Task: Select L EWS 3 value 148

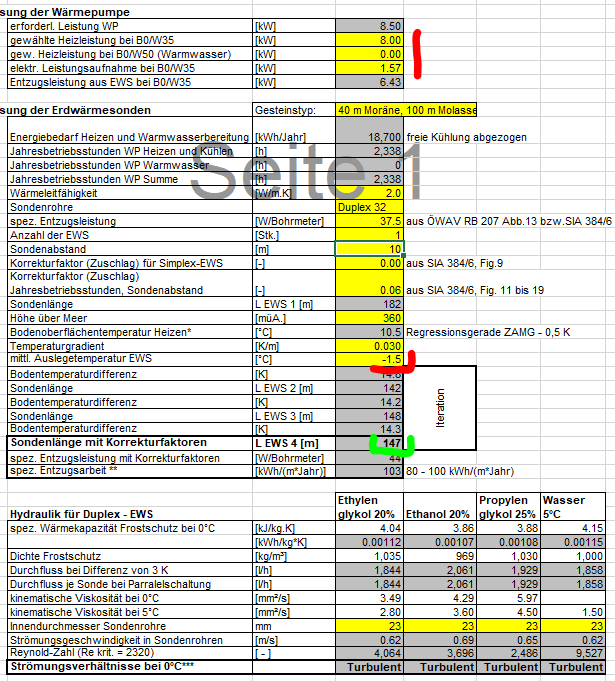Action: (x=370, y=416)
